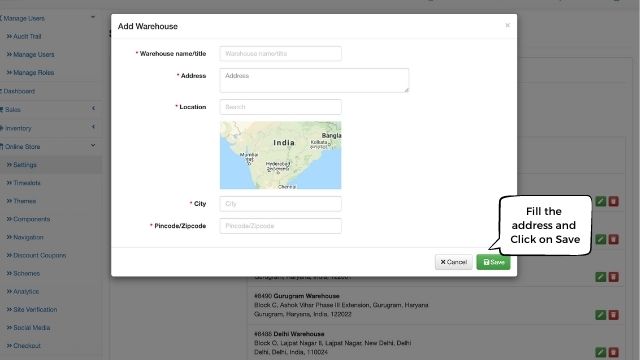
Task: Click the Address text area
Action: [x=314, y=80]
